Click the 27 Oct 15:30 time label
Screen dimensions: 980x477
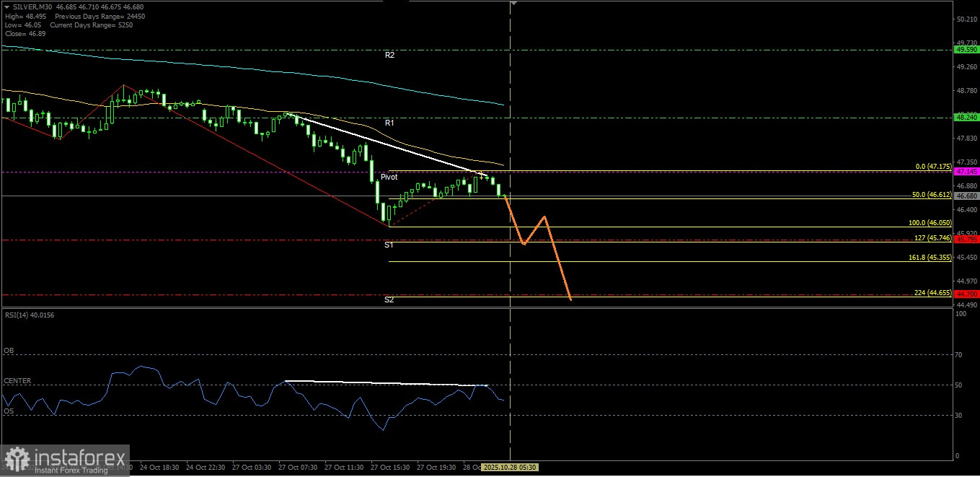[389, 467]
